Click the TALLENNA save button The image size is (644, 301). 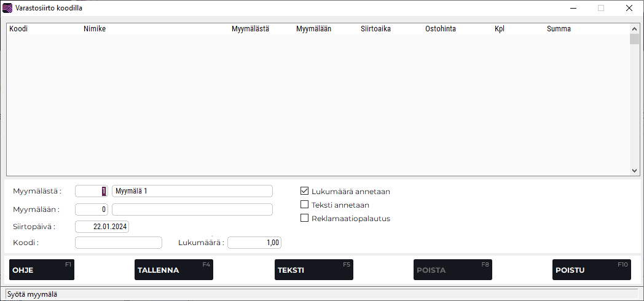click(173, 270)
